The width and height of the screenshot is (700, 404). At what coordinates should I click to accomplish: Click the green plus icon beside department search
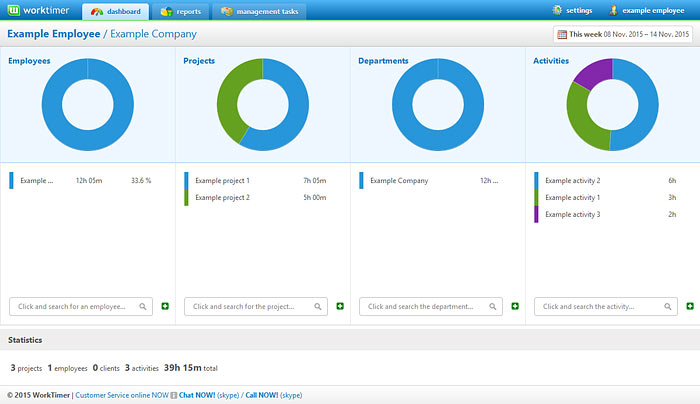point(514,306)
